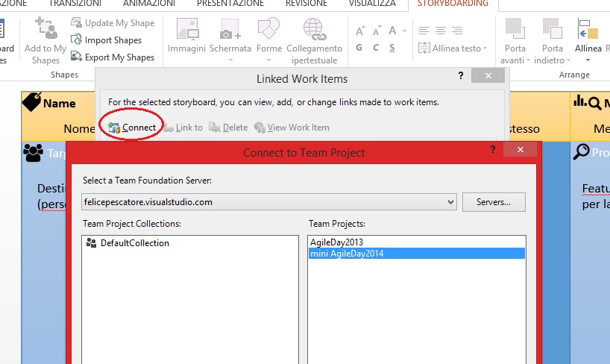The image size is (610, 364).
Task: Toggle italic C formatting
Action: pyautogui.click(x=376, y=48)
